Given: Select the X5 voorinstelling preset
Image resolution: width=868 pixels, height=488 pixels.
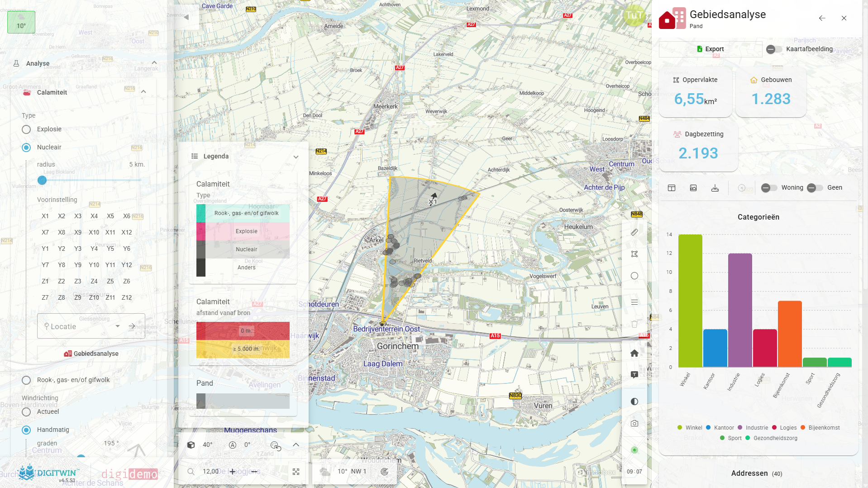Looking at the screenshot, I should (x=110, y=216).
